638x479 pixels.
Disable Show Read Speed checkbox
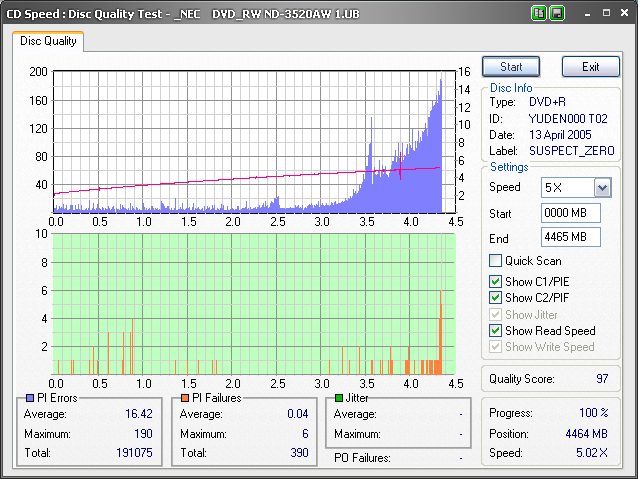[495, 330]
